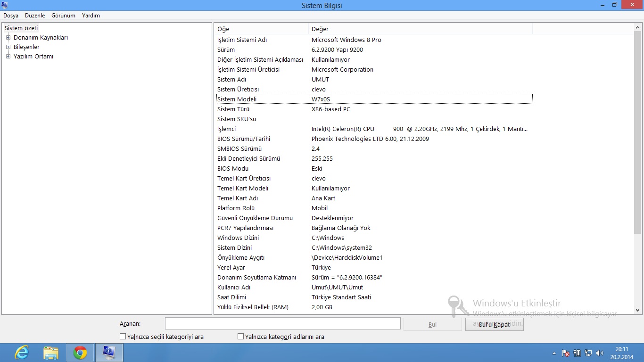Viewport: 644px width, 362px height.
Task: Select Yazılım Ortamı tree item
Action: 33,57
